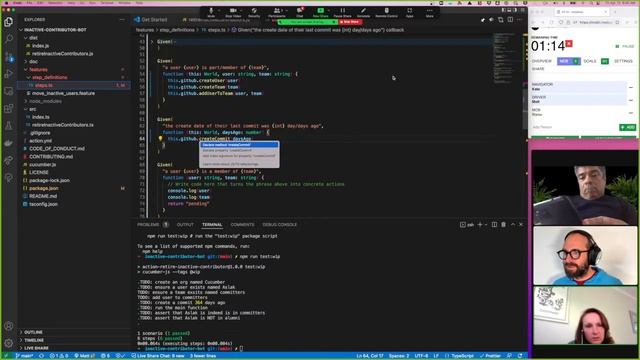
Task: Open the Settings tab in the mob timer
Action: click(x=623, y=61)
